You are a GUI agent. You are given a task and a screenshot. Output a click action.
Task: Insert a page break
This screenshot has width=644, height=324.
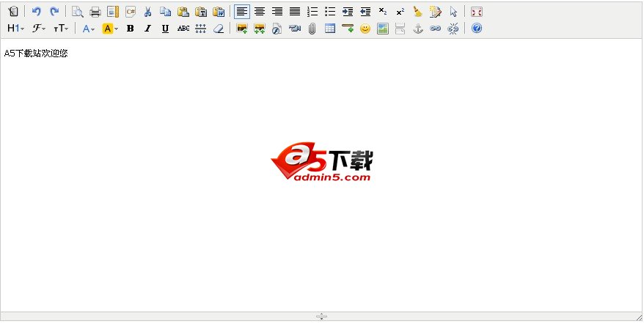coord(400,29)
